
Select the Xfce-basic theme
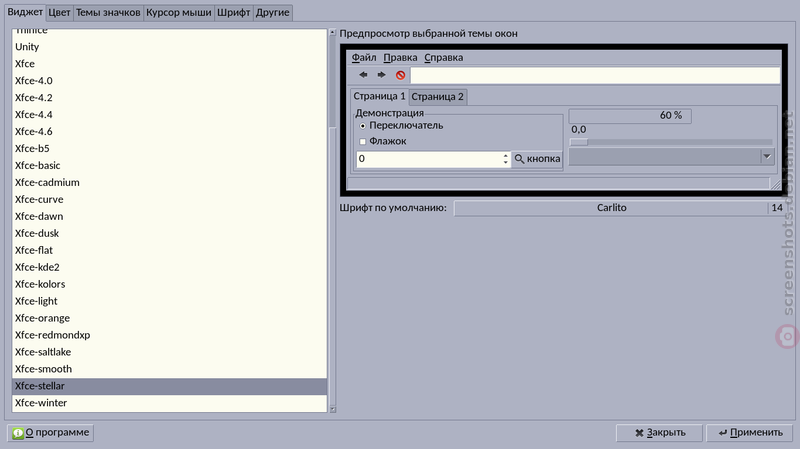coord(169,165)
